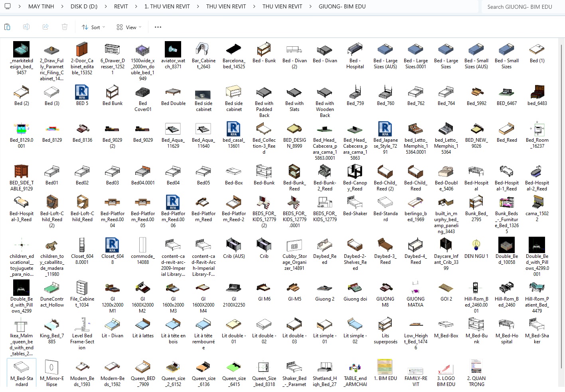Expand chevron after REVIT breadcrumb
Viewport: 565px width, 392px height.
(136, 6)
